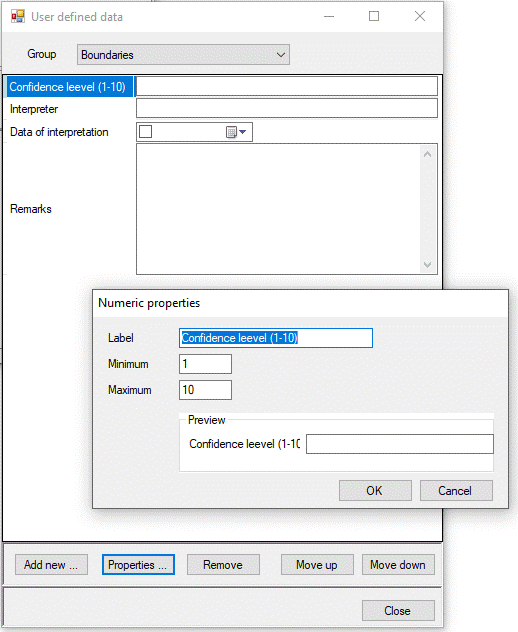Click the User defined data app icon
The height and width of the screenshot is (632, 518).
(x=18, y=17)
